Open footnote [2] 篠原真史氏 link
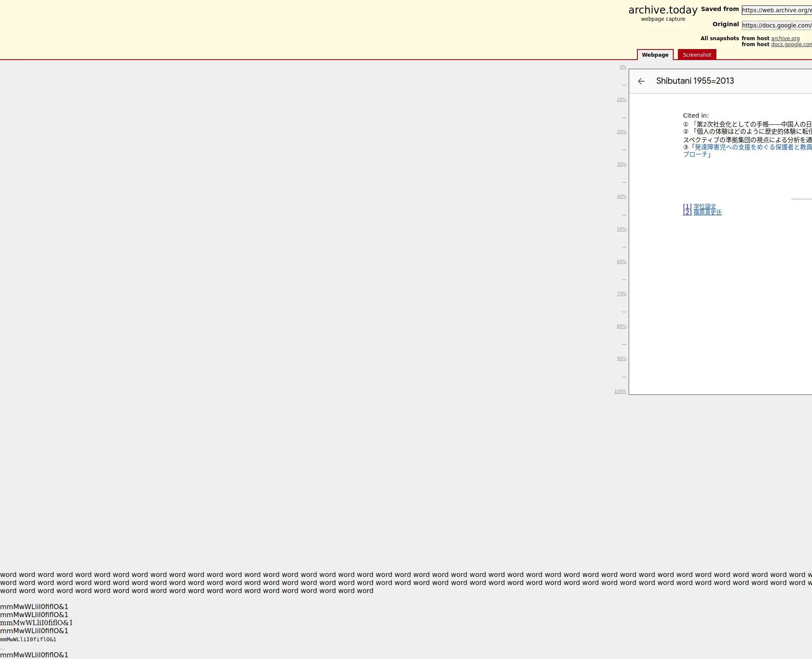 (x=707, y=212)
